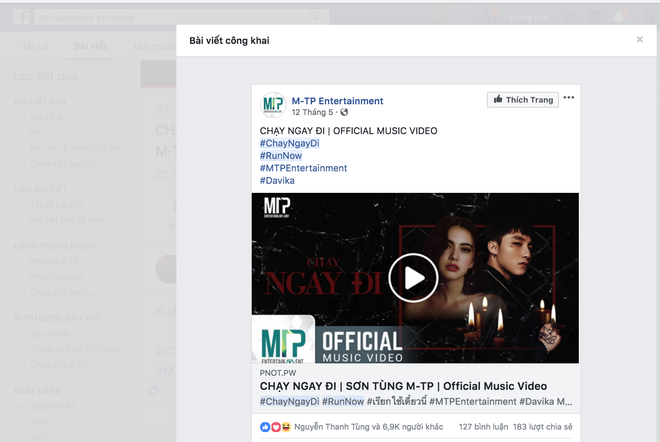Screen dimensions: 660x442
Task: Open list of people who reacted (6,9K người khác)
Action: coord(369,427)
